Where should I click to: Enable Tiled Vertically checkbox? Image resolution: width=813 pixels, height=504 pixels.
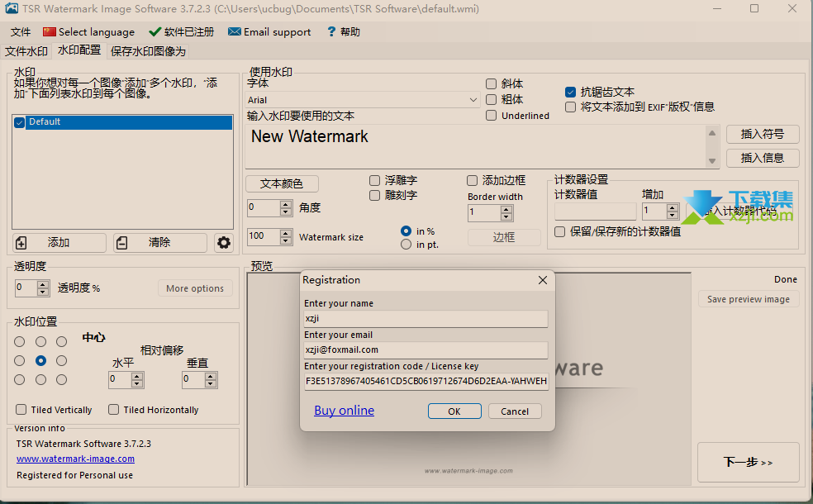click(x=21, y=410)
